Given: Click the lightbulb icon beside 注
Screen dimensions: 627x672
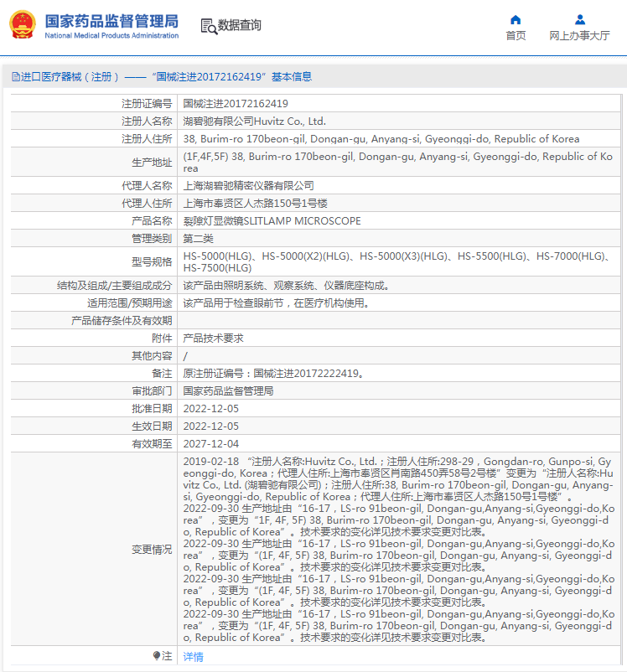Looking at the screenshot, I should 157,655.
